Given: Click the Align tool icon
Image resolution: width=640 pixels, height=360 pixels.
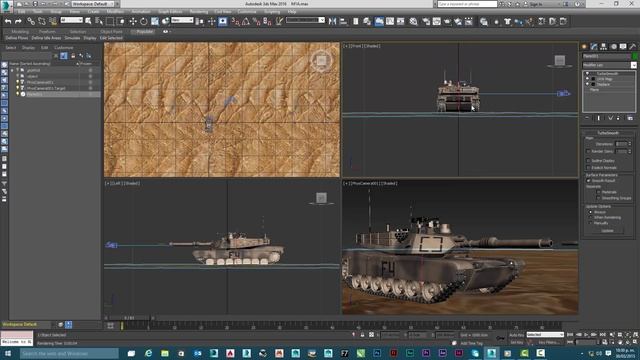Looking at the screenshot, I should click(x=343, y=21).
